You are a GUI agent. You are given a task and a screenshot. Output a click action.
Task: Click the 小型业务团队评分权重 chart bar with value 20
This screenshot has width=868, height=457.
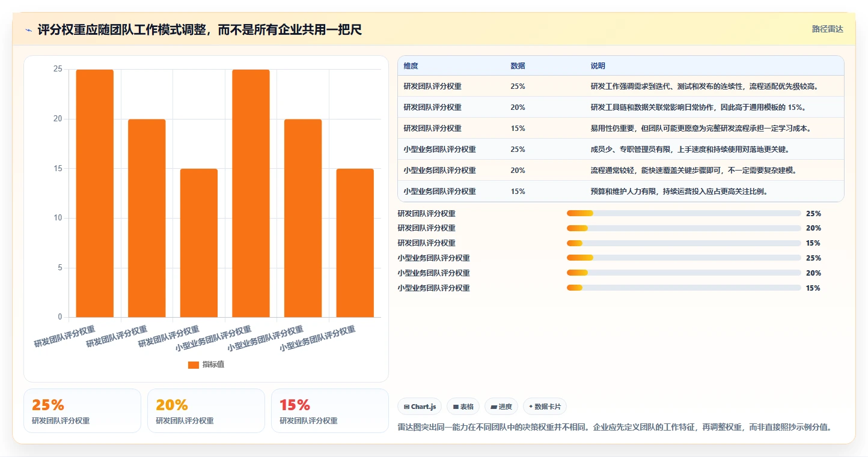(x=303, y=218)
